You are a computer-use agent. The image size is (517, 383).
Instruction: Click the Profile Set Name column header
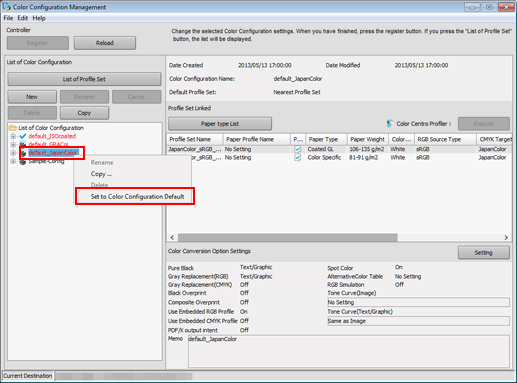point(195,139)
